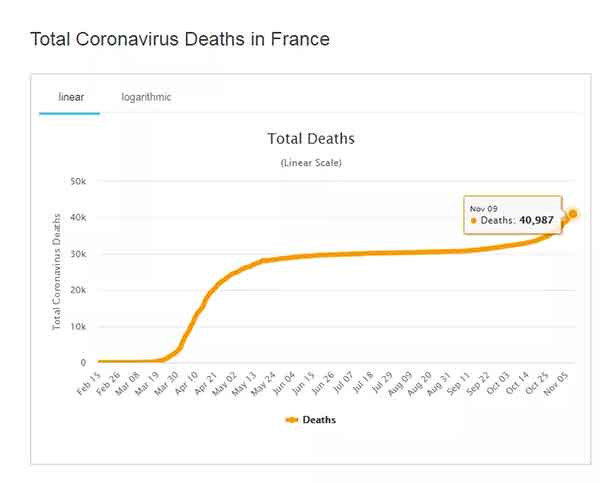Click the Apr 10 x-axis label
Image resolution: width=600 pixels, height=483 pixels.
(x=186, y=383)
